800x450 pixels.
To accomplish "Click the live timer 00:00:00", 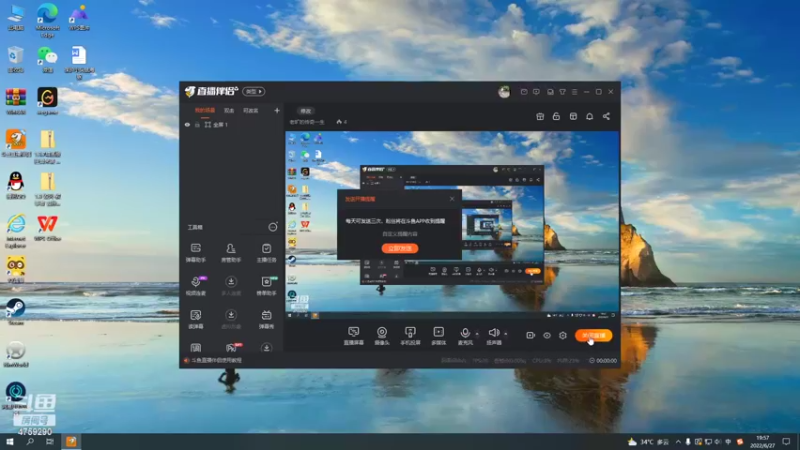I will pos(603,360).
